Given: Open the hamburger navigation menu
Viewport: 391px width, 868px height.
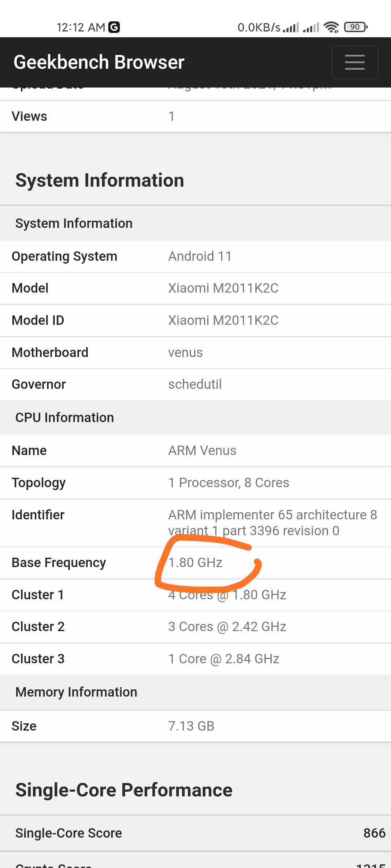Looking at the screenshot, I should 355,62.
